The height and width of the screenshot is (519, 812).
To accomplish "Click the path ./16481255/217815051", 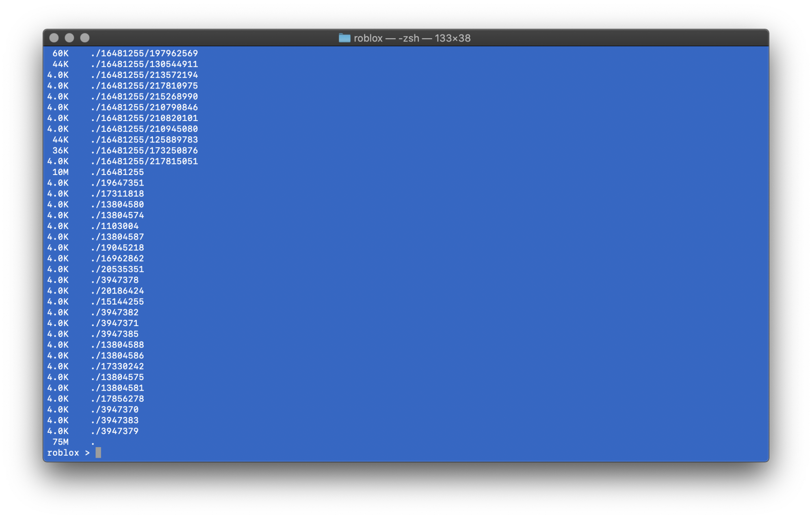I will 144,161.
